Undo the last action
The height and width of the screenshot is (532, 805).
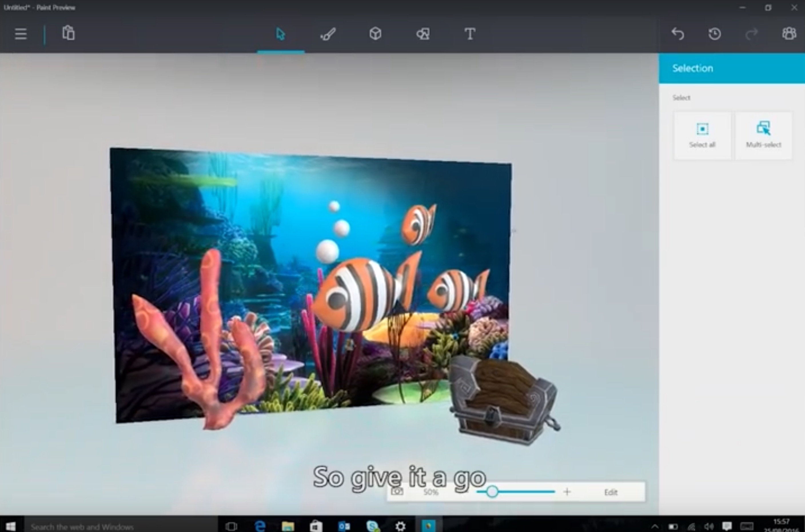tap(678, 34)
